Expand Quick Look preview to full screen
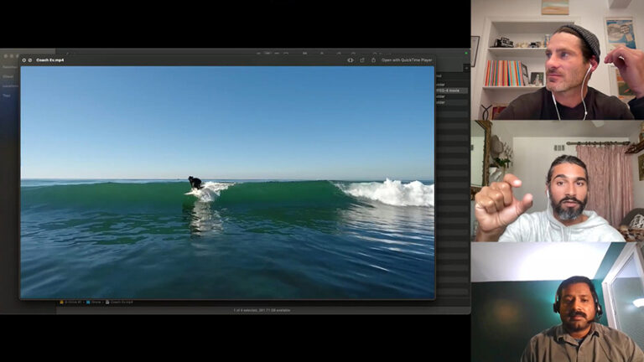Viewport: 644px width, 362px height. coord(30,59)
